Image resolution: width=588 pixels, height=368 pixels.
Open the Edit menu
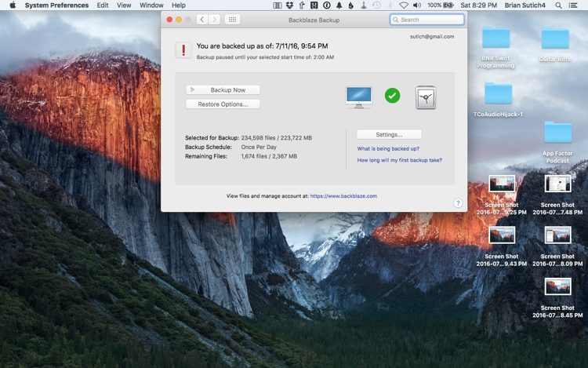(103, 5)
